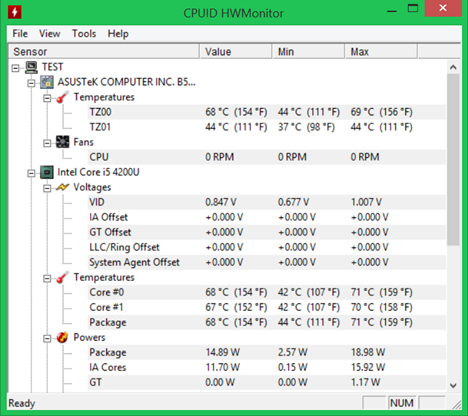Click the Sensor column header
The height and width of the screenshot is (416, 468).
pyautogui.click(x=104, y=52)
